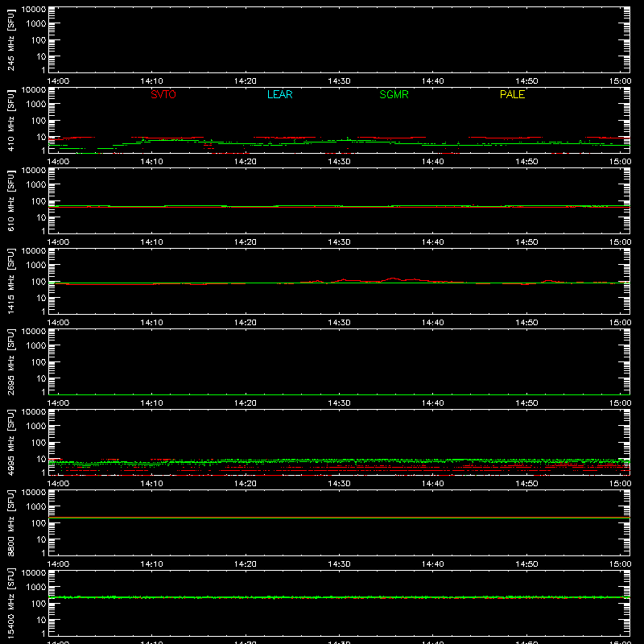Click the 1000 tick in 15400 MHz panel
This screenshot has height=644, width=644.
(x=36, y=587)
